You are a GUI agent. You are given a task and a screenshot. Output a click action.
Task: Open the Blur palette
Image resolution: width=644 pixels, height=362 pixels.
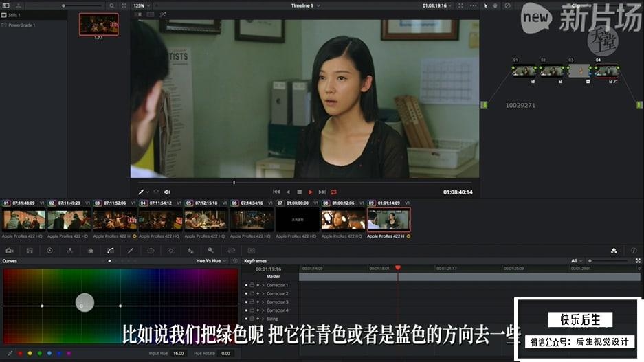190,251
